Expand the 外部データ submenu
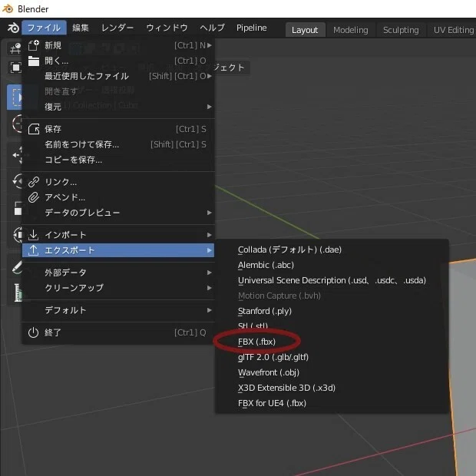Image resolution: width=476 pixels, height=476 pixels. (x=118, y=273)
